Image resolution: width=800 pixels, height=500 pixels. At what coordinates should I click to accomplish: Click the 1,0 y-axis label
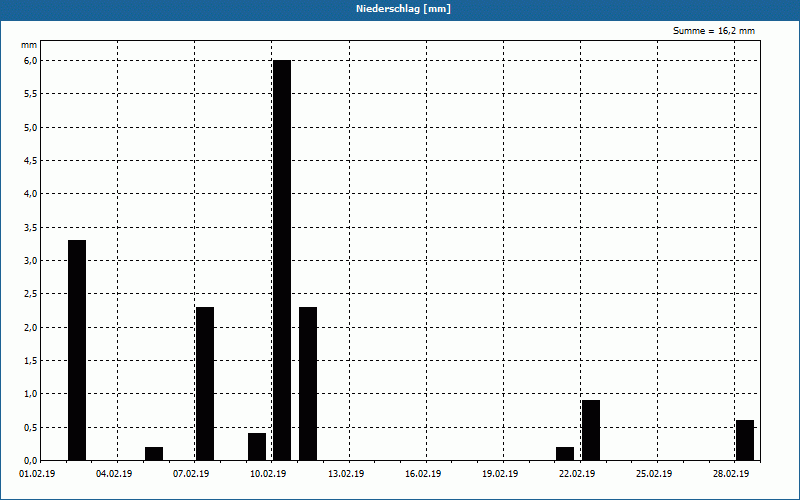point(31,394)
